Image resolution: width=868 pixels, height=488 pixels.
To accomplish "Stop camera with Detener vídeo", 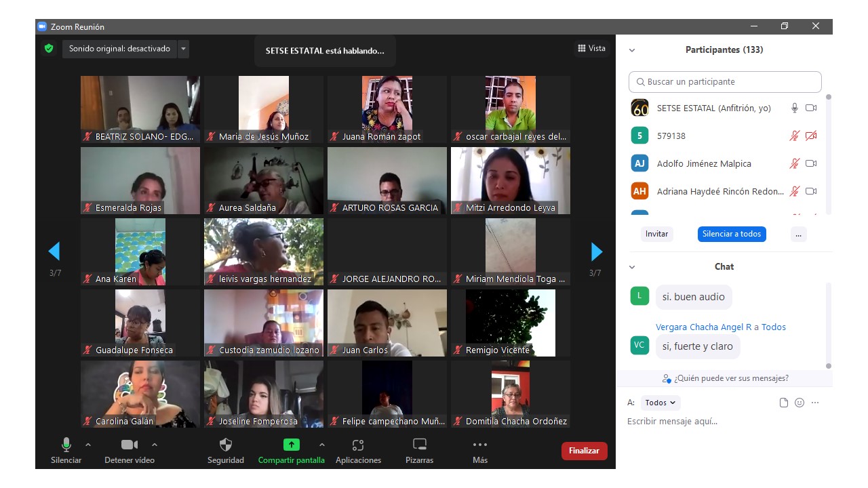I will pyautogui.click(x=130, y=451).
